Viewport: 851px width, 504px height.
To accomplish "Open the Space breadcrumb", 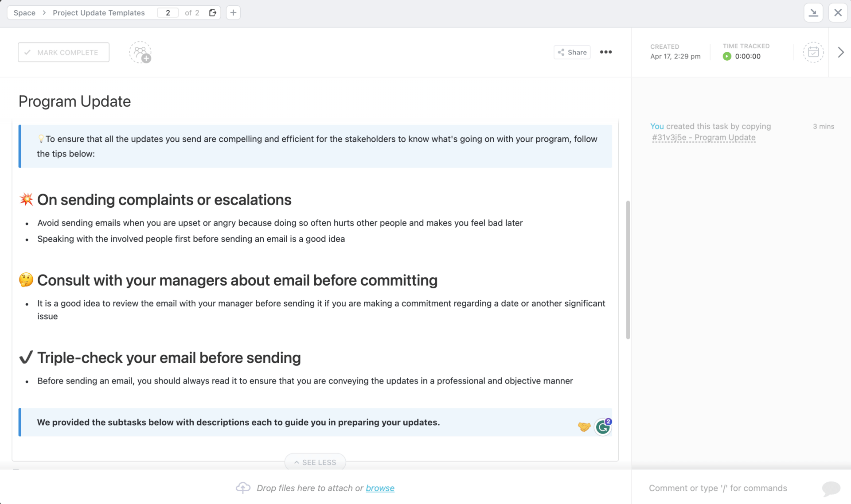I will (24, 13).
